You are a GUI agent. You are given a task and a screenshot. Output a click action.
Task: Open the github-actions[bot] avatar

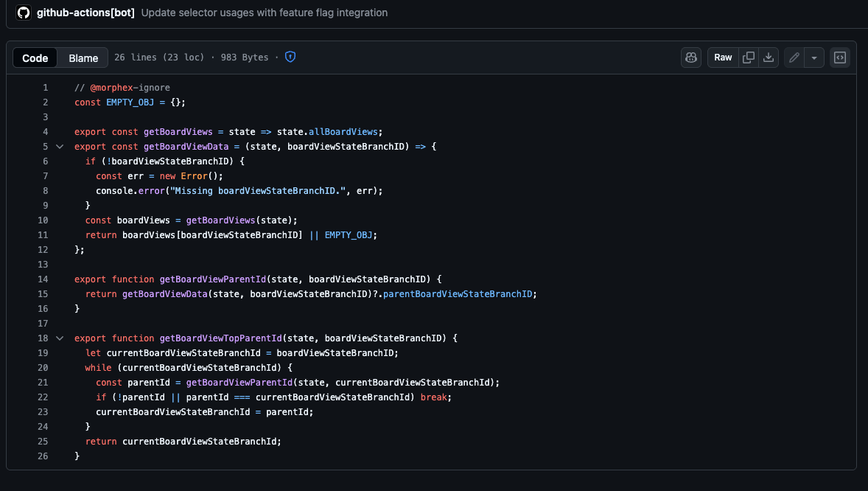pos(24,13)
